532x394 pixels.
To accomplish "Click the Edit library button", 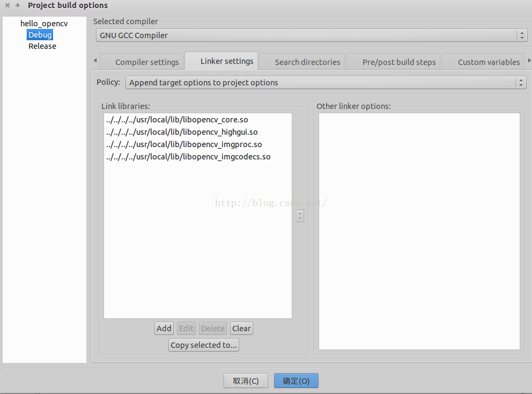I will [186, 329].
